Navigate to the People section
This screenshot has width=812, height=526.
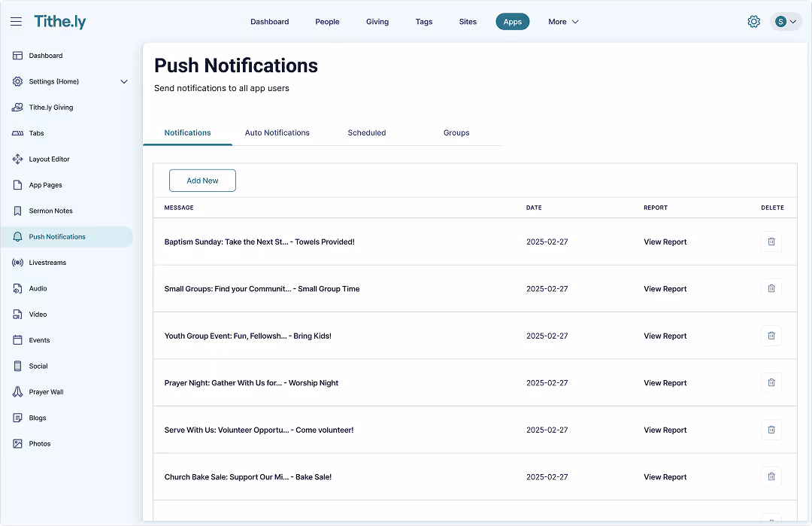tap(327, 22)
